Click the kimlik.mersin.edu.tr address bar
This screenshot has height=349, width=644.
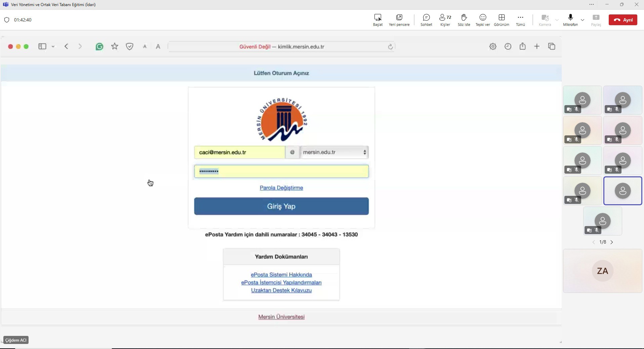pyautogui.click(x=281, y=47)
